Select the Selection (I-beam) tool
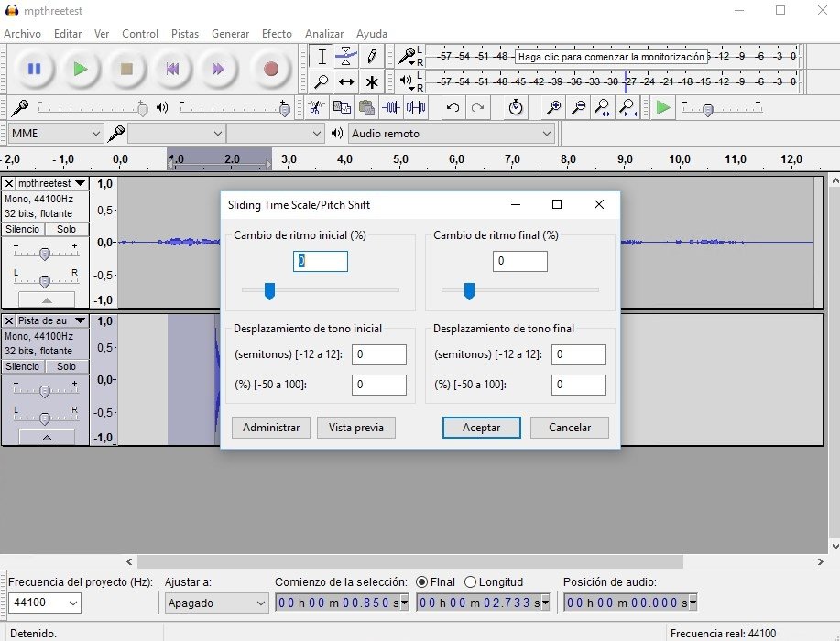 point(322,56)
